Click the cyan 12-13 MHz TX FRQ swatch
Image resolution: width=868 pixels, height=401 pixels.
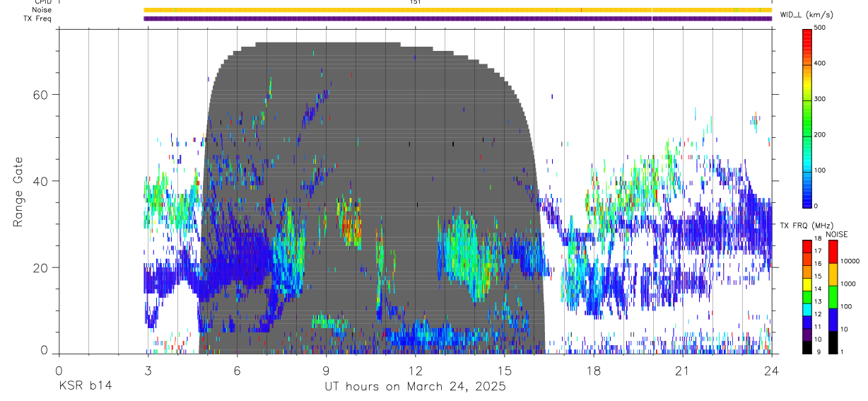[807, 310]
